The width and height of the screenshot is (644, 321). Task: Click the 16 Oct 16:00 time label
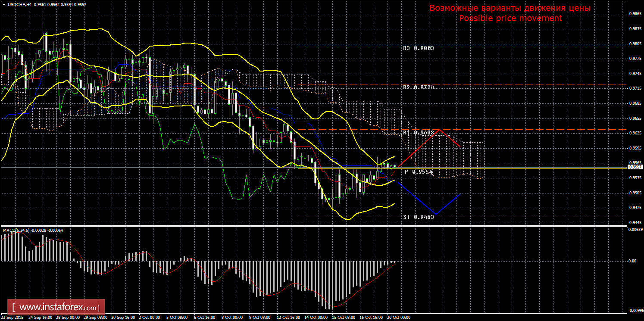pos(370,318)
